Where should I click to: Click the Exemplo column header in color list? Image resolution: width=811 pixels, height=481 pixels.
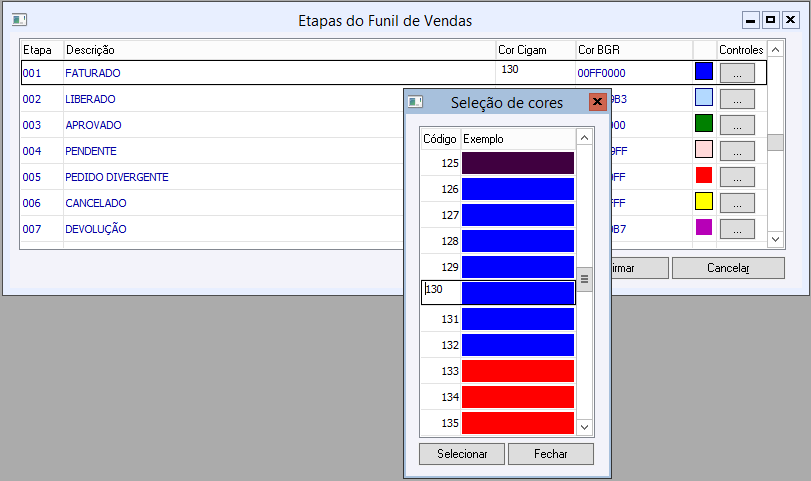pyautogui.click(x=518, y=139)
